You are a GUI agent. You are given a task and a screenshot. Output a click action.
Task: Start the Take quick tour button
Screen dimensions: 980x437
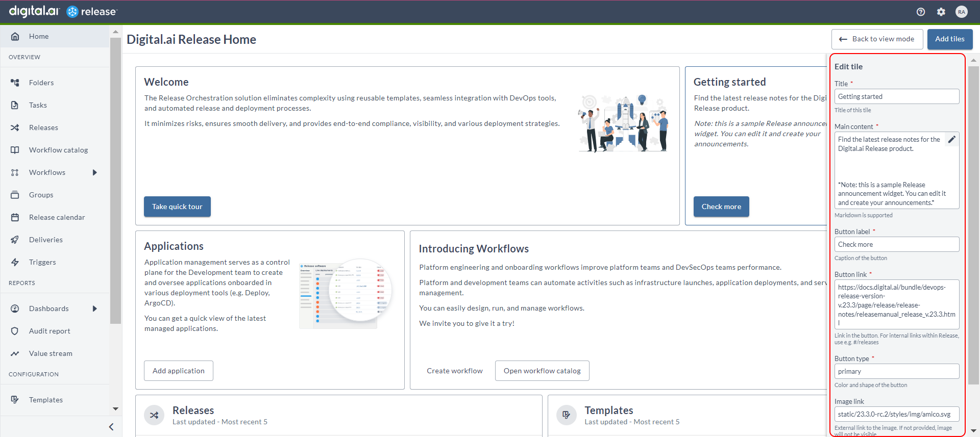click(177, 207)
